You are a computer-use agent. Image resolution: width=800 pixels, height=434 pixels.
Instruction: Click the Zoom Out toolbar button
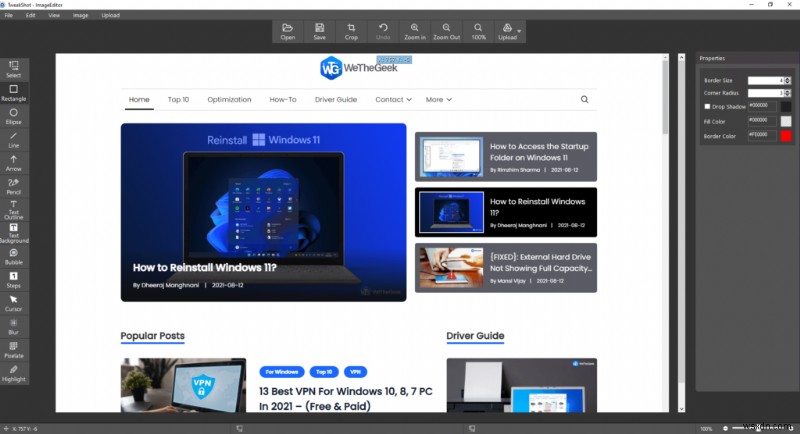[x=446, y=32]
